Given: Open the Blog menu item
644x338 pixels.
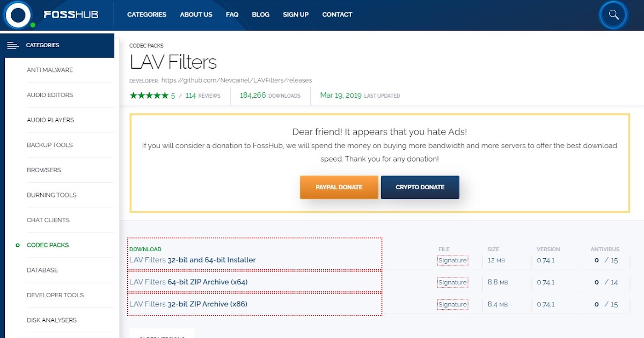Looking at the screenshot, I should (x=260, y=14).
